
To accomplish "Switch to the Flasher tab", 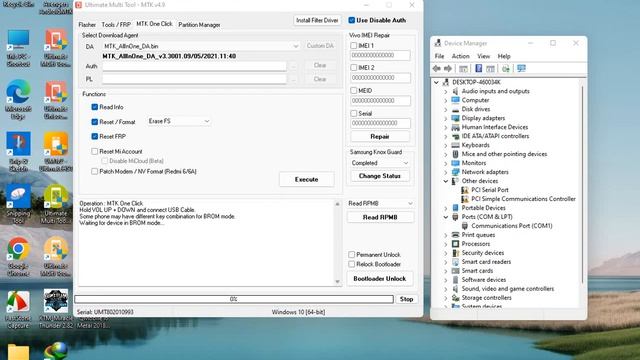I will point(87,25).
